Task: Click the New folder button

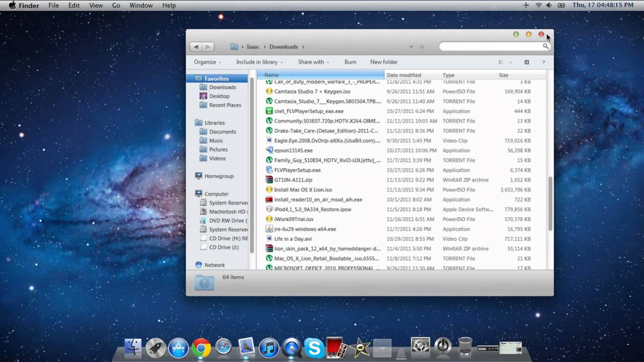Action: 384,62
